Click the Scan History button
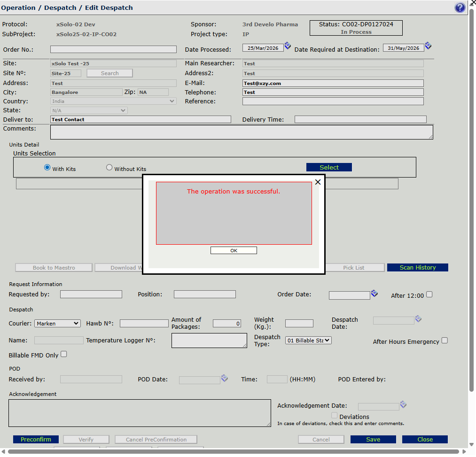This screenshot has width=476, height=457. tap(417, 268)
